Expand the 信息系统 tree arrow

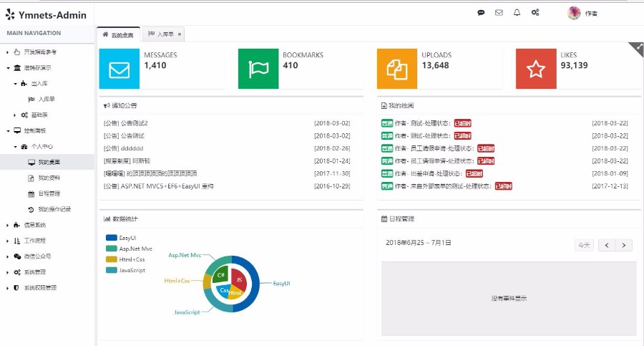7,226
